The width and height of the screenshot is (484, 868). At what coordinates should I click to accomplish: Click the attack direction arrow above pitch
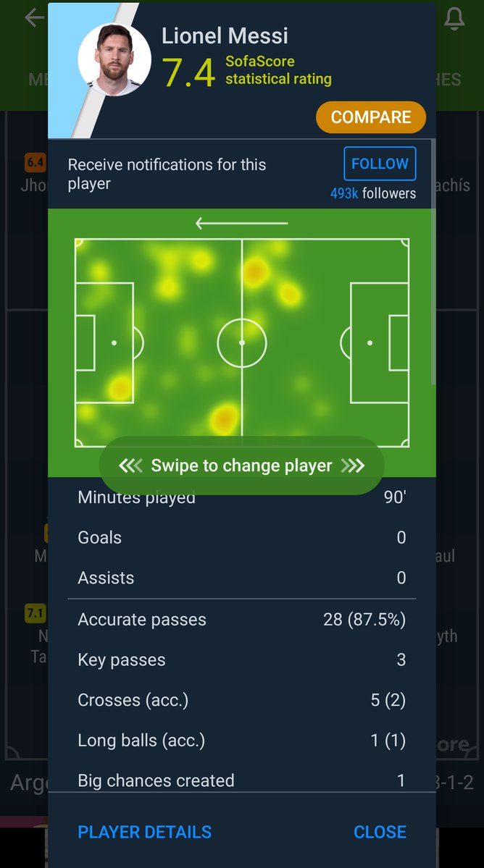[x=241, y=224]
